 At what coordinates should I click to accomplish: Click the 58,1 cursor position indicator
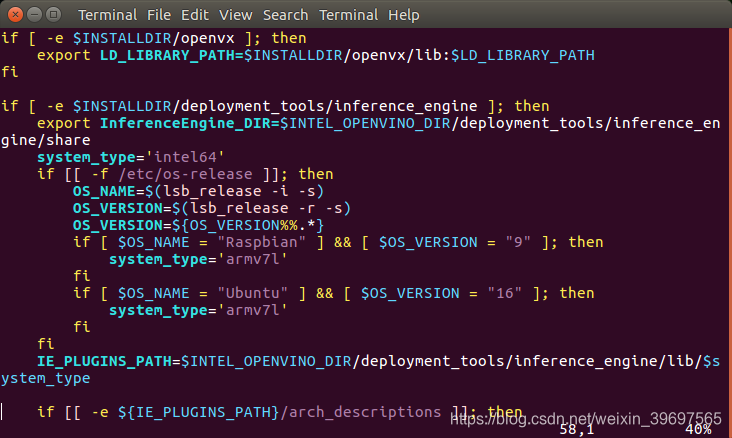click(577, 429)
